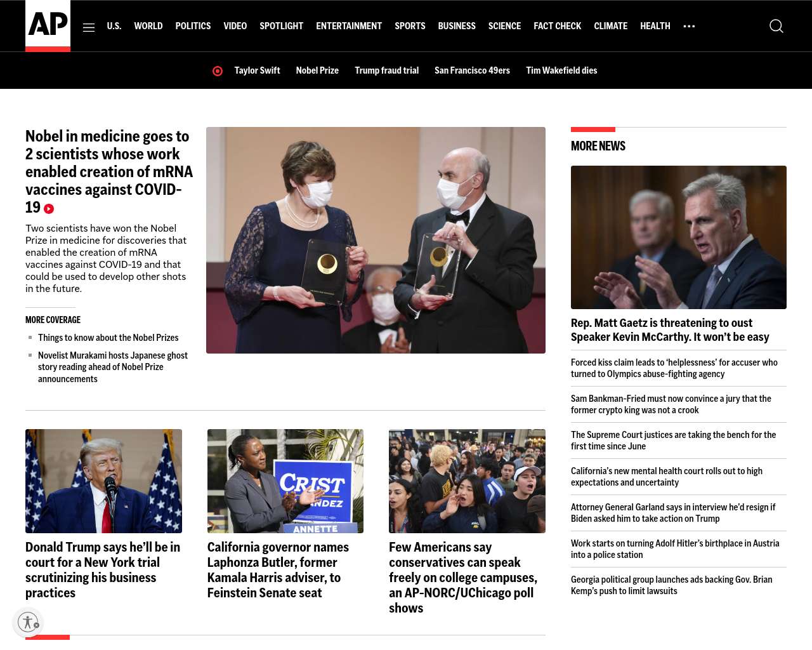Open the World section

148,26
